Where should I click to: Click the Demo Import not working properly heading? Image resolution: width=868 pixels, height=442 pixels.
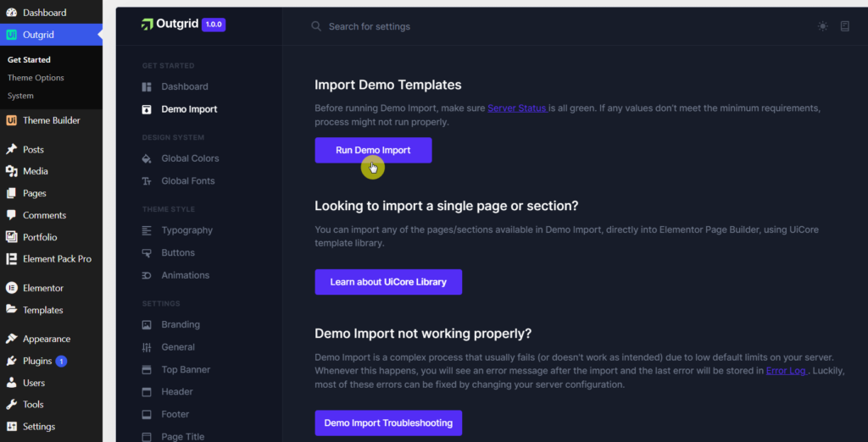tap(423, 334)
